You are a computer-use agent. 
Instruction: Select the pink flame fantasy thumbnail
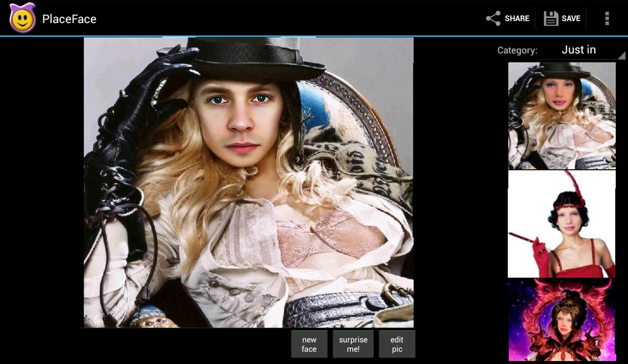(561, 320)
